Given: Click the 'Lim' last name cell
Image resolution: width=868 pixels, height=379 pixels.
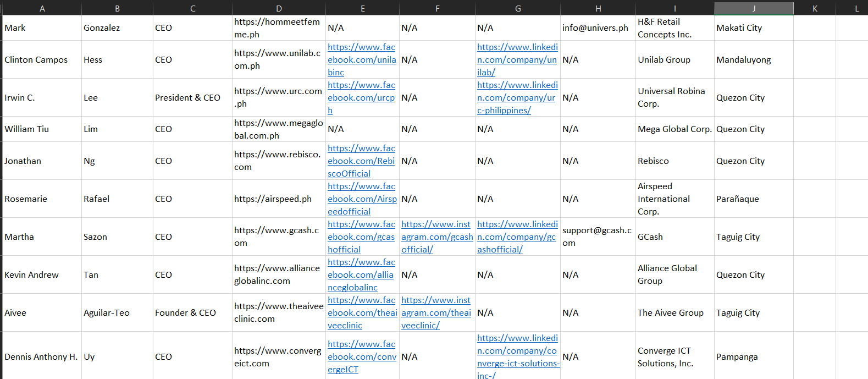Looking at the screenshot, I should click(117, 129).
